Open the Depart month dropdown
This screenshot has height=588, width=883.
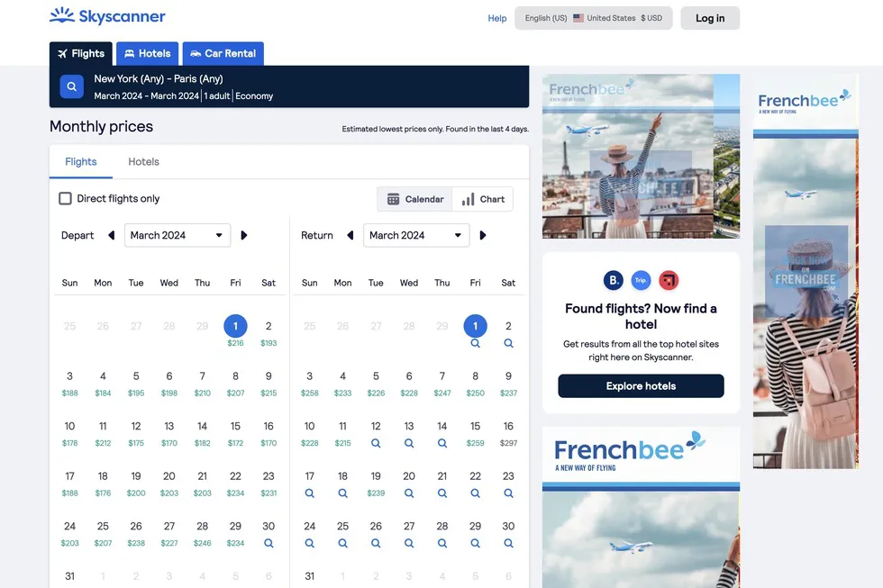tap(178, 235)
